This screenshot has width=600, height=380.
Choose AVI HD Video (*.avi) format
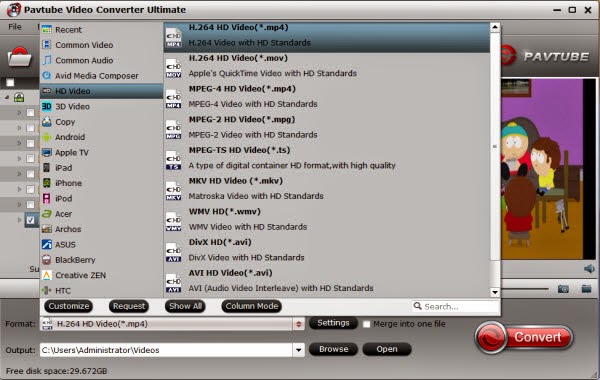[x=326, y=281]
